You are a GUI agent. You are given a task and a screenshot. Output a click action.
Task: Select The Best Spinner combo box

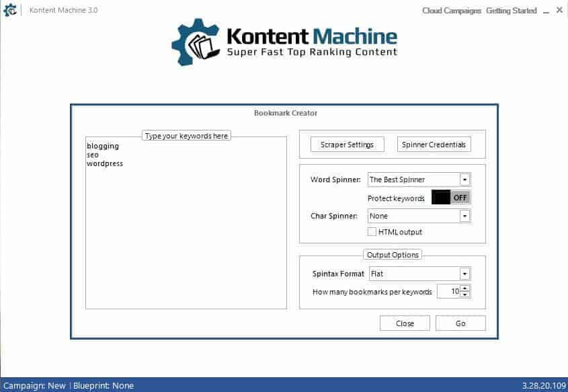tap(419, 180)
